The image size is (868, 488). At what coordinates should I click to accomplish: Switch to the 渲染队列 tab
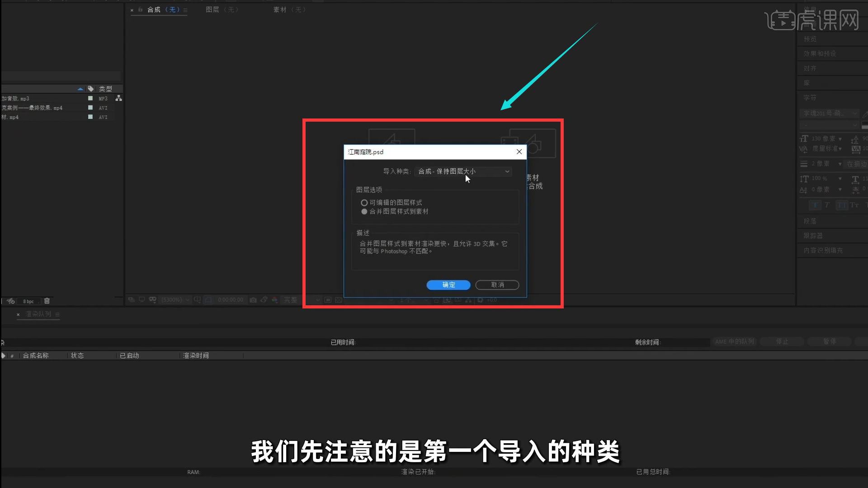point(38,314)
